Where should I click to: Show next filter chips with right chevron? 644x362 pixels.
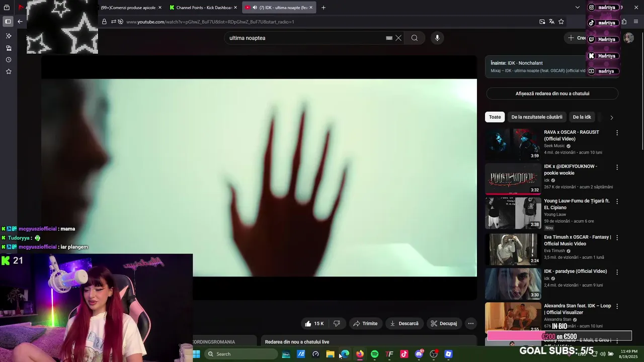tap(611, 117)
